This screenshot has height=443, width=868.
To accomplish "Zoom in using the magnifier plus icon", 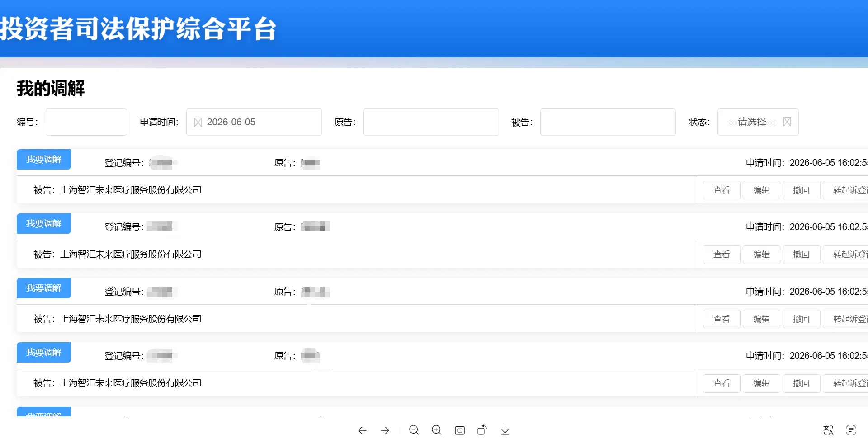I will (x=437, y=430).
